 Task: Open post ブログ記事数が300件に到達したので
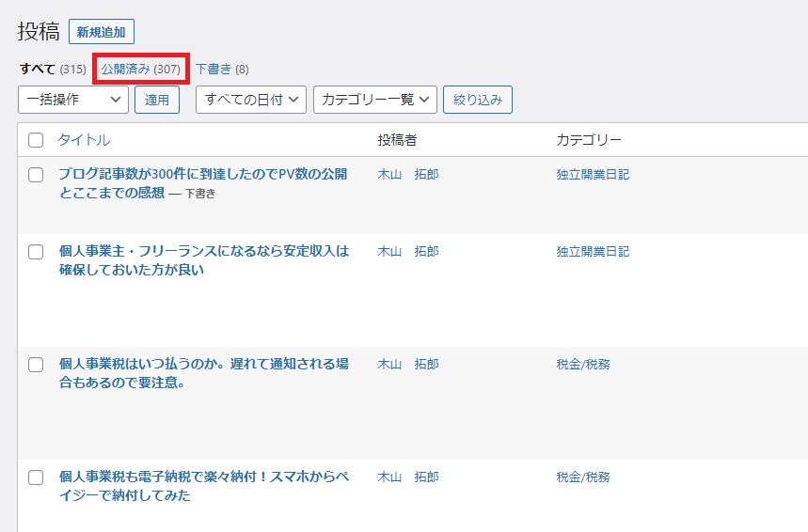(203, 183)
